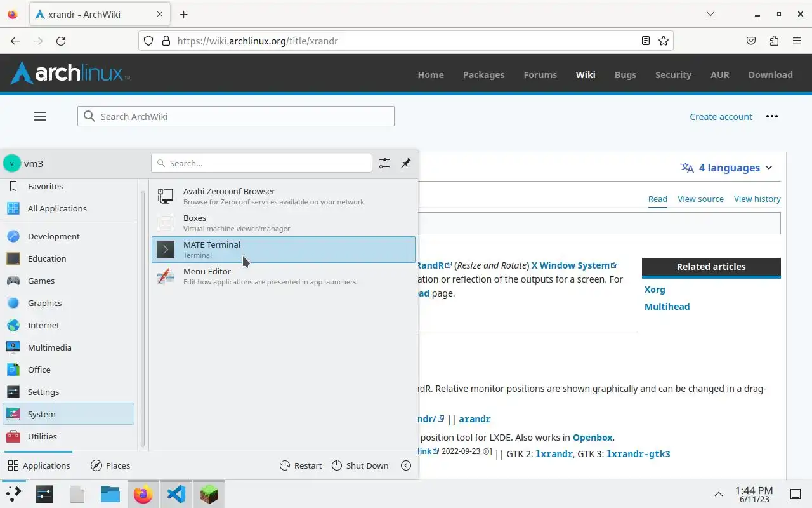Screen dimensions: 812x508
Task: Open the Multimedia category
Action: [69, 347]
